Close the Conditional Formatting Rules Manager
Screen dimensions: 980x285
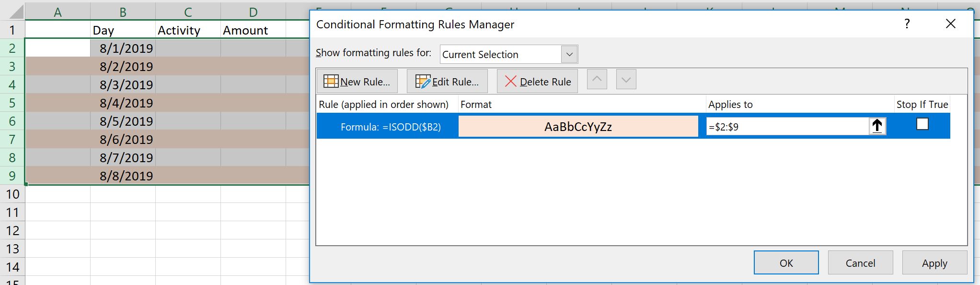click(x=951, y=24)
